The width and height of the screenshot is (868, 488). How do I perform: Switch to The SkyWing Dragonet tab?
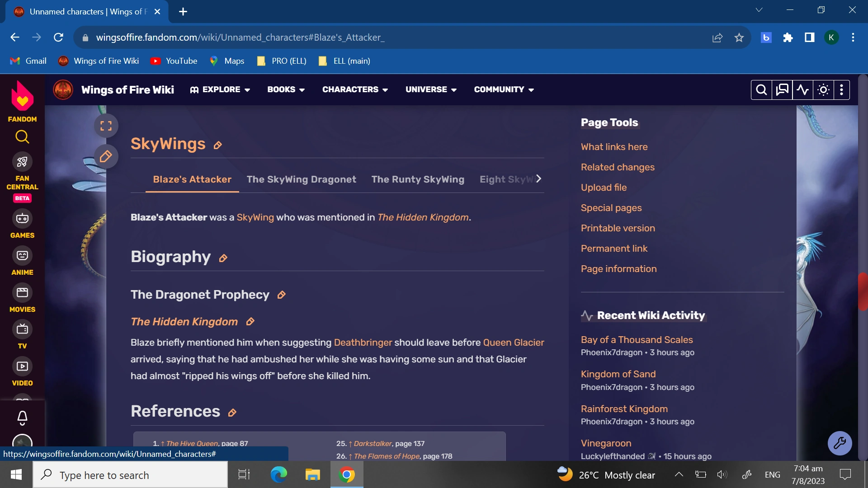pyautogui.click(x=301, y=179)
